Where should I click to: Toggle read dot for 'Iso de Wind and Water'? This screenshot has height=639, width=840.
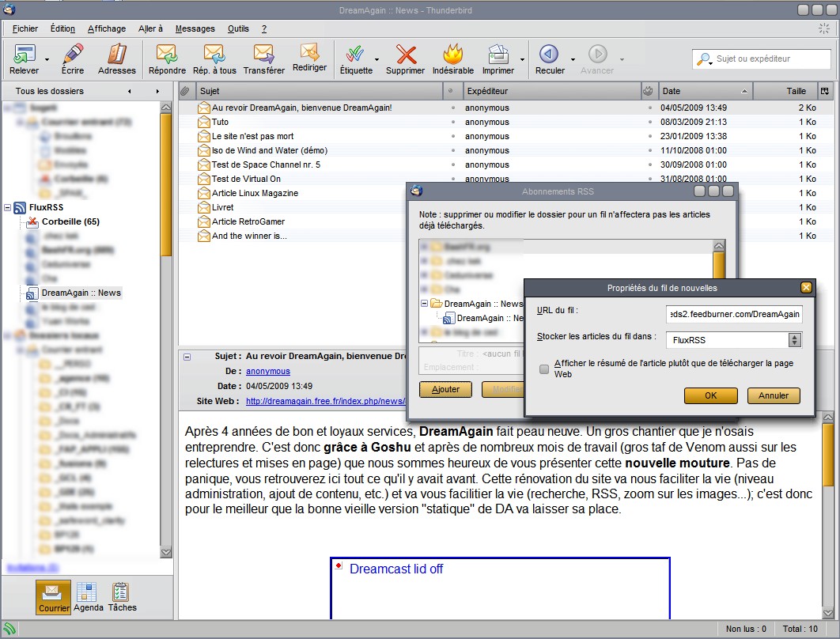453,150
